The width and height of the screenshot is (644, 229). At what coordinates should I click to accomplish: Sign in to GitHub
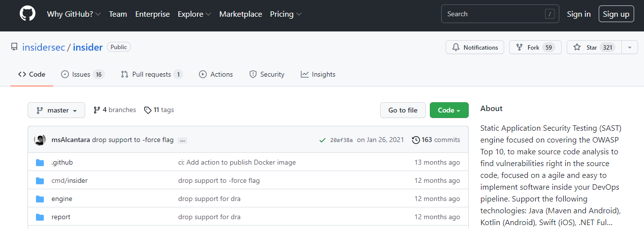[579, 14]
